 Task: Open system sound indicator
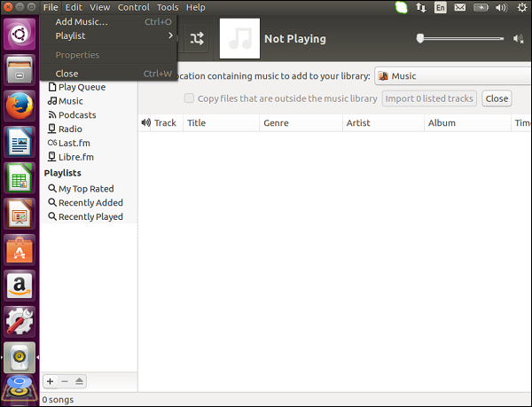click(501, 7)
